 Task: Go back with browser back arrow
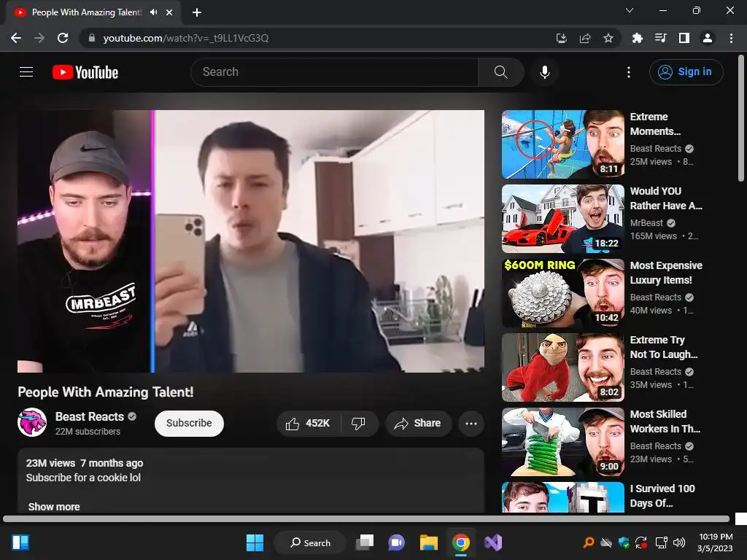(x=16, y=38)
